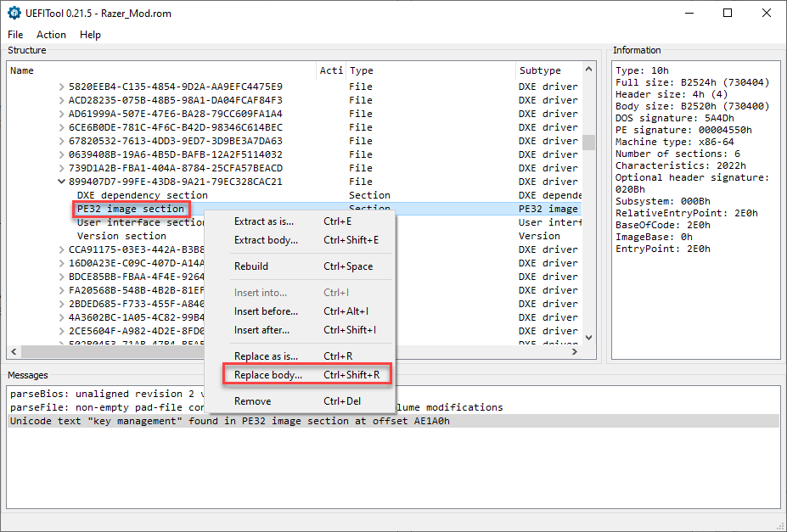Image resolution: width=787 pixels, height=532 pixels.
Task: Expand the 4A3602BC-1A05-4C82 file node
Action: (61, 317)
